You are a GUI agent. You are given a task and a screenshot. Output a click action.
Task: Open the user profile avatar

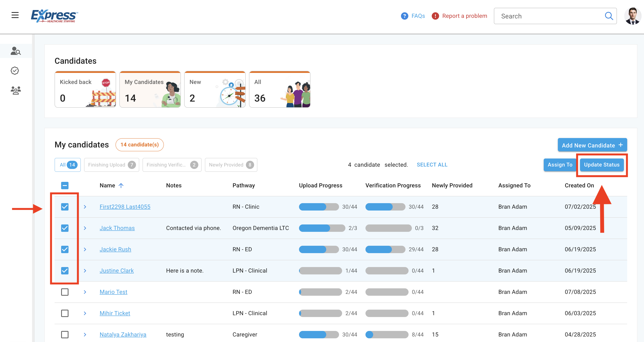(x=632, y=16)
